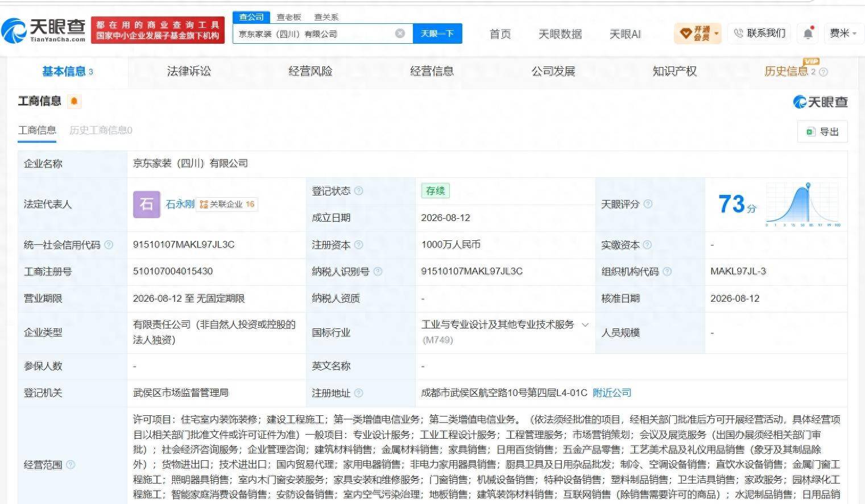Click help icon beside 历史信息 tab
The height and width of the screenshot is (504, 865).
click(823, 72)
